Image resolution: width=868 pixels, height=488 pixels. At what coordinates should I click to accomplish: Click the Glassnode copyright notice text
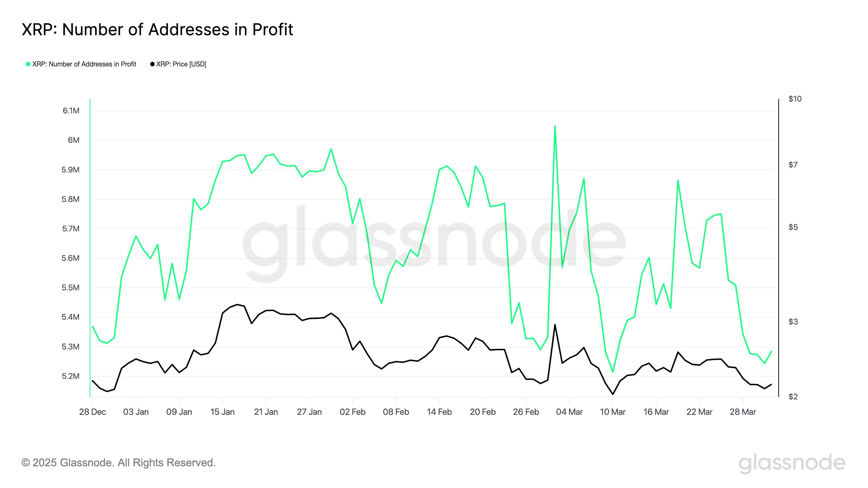point(119,463)
